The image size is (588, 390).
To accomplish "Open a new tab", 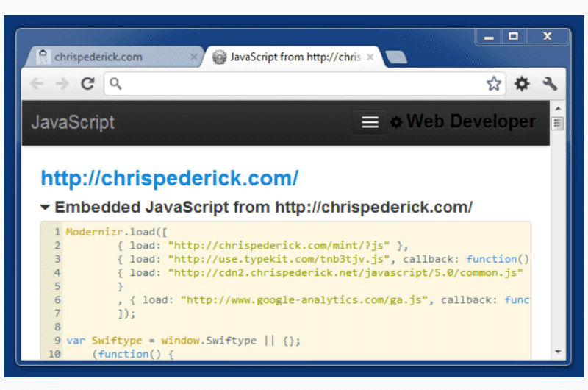I will (x=396, y=57).
